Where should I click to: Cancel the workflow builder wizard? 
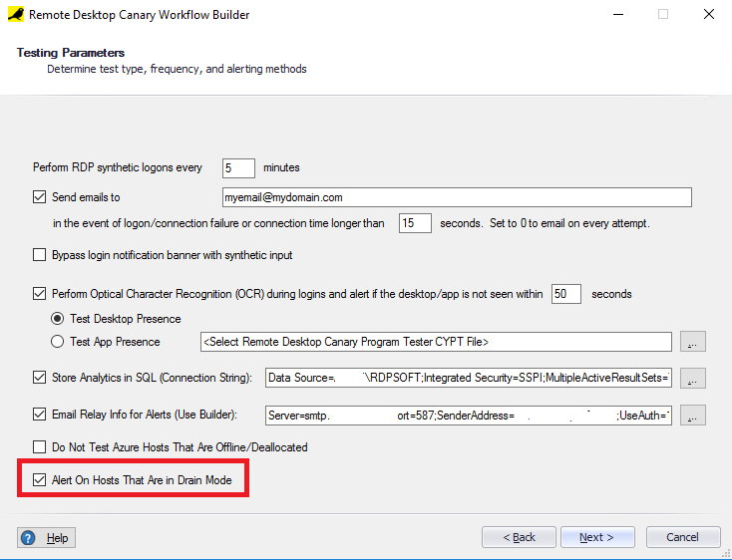tap(683, 537)
